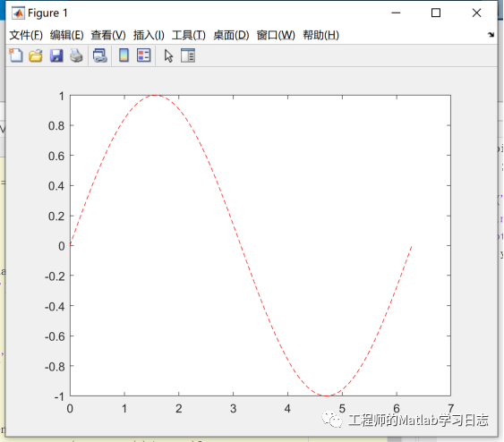Click the red dashed sine curve peak

tap(155, 96)
